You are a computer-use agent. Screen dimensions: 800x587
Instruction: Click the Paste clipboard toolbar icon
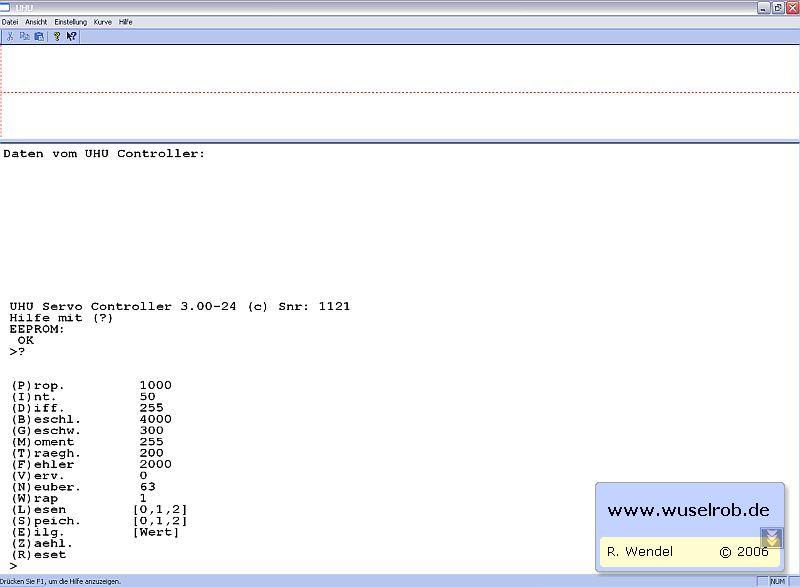(39, 36)
